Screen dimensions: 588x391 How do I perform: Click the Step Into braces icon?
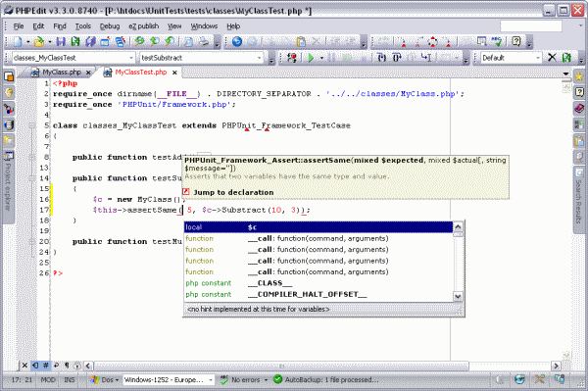(381, 58)
